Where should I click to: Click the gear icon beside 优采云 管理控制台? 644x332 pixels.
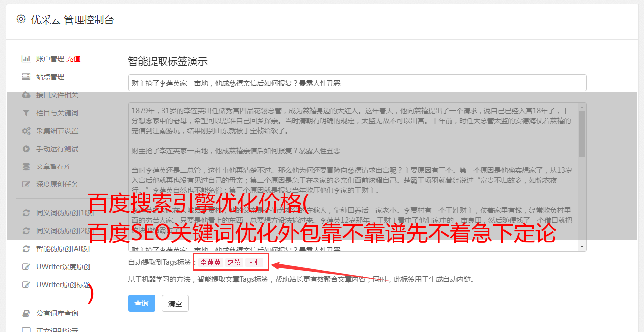tap(21, 19)
